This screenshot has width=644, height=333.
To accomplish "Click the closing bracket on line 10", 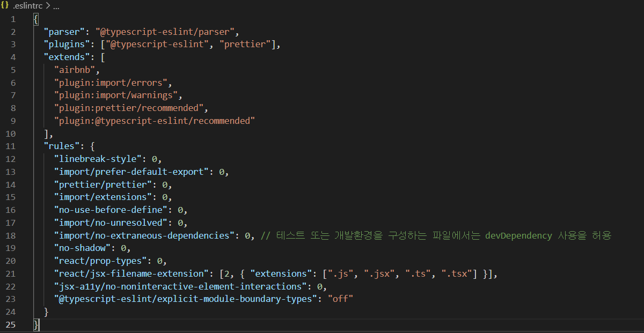I will click(x=46, y=134).
